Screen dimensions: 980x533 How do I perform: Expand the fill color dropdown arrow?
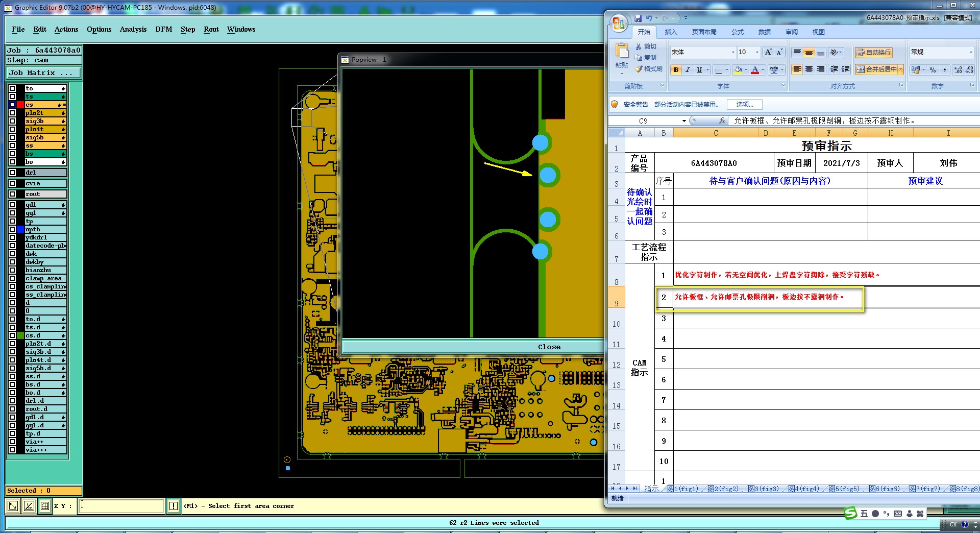(x=745, y=70)
